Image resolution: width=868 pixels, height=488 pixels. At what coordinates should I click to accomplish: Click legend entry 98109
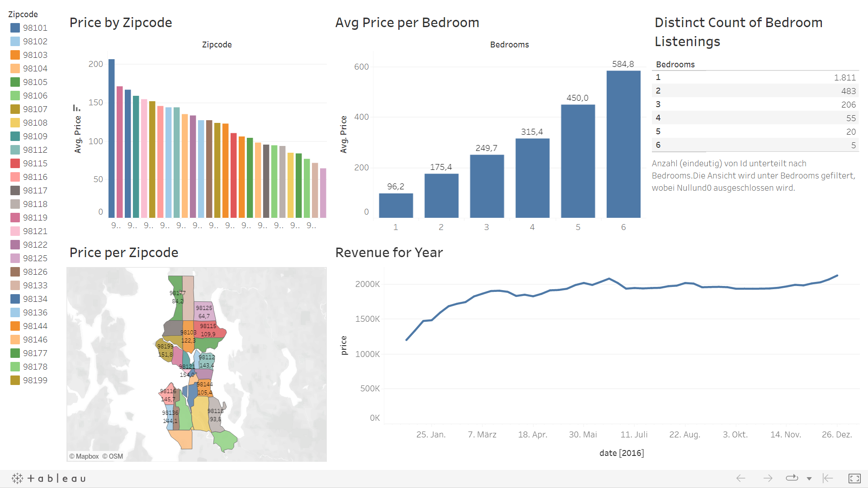coord(29,136)
